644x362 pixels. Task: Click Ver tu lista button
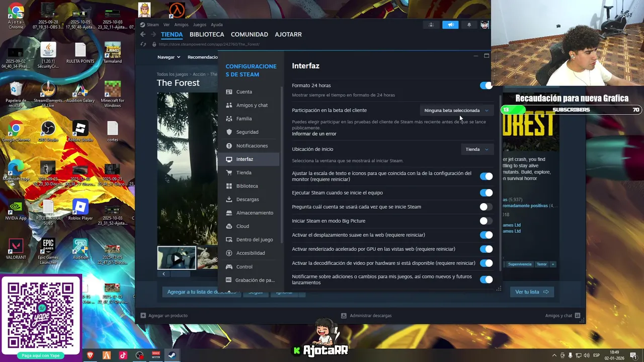532,292
